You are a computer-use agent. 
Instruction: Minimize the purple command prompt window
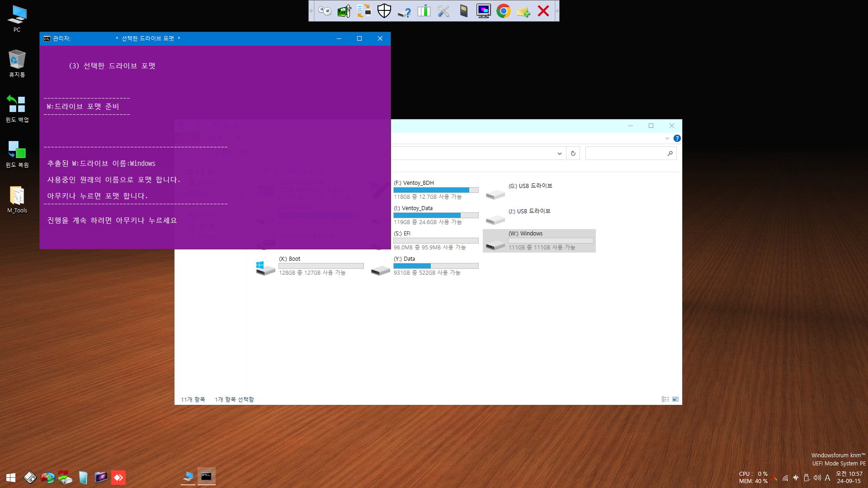pos(339,38)
